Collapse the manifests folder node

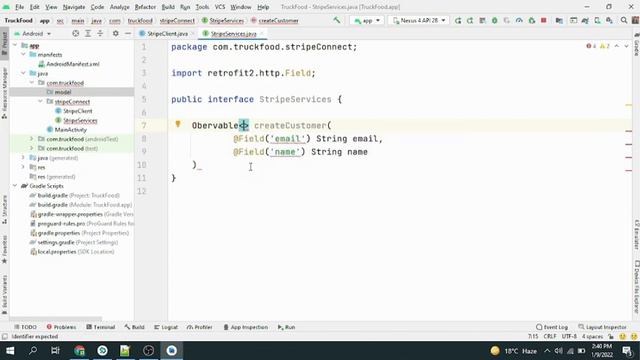pyautogui.click(x=24, y=55)
